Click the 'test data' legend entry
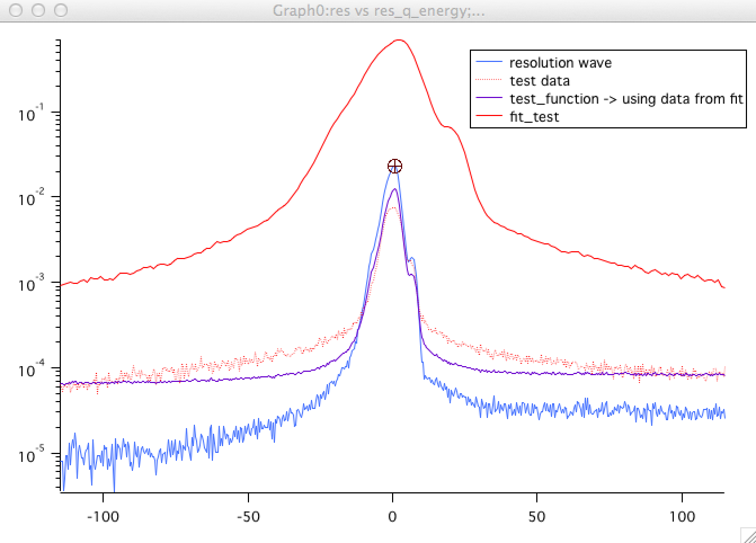756x543 pixels. coord(539,81)
